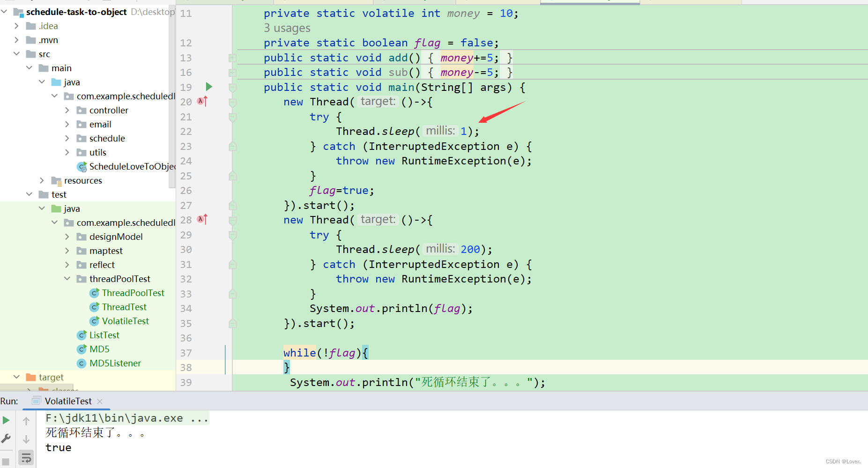This screenshot has height=468, width=868.
Task: Run main method via green gutter arrow
Action: [209, 87]
